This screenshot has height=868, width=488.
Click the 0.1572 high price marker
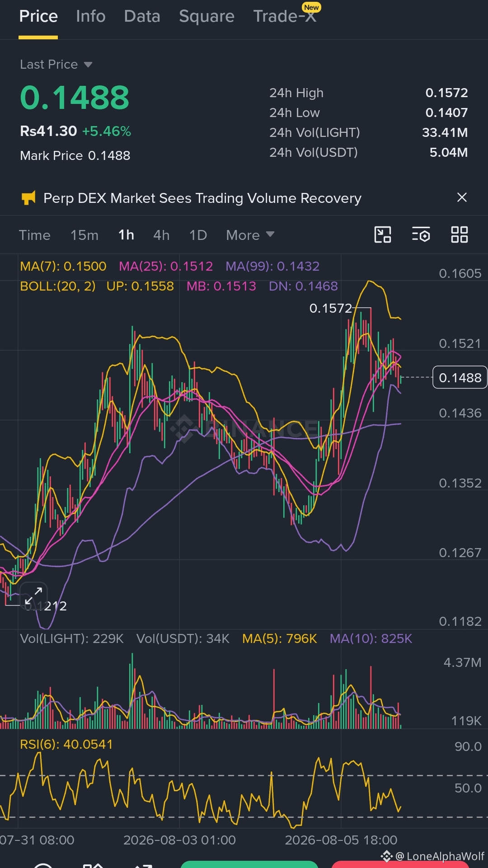click(x=330, y=308)
